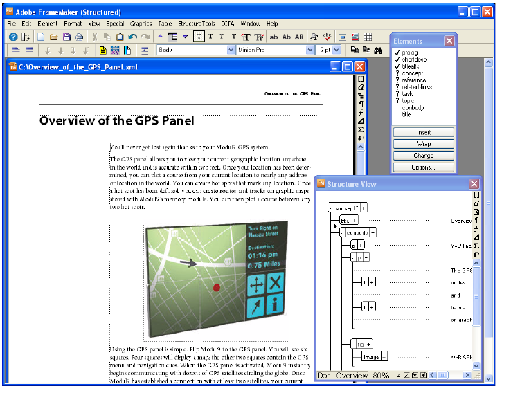Select the prolog element in Elements catalog
Viewport: 529px width, 420px height.
(410, 53)
